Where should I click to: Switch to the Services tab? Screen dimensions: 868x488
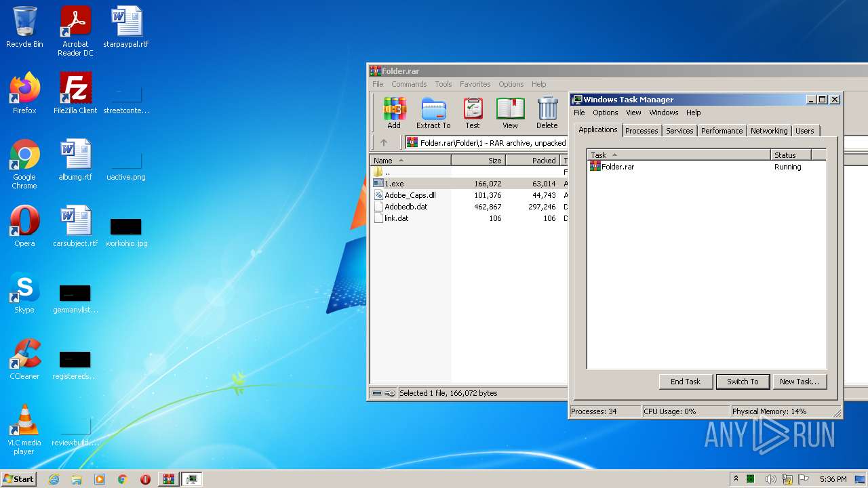pos(679,131)
